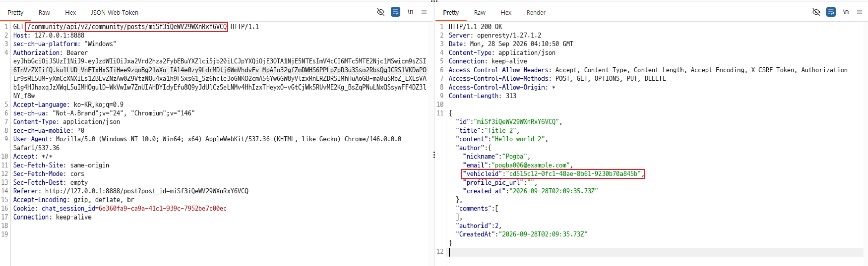Click the response Date header line
The width and height of the screenshot is (868, 266).
coord(511,44)
